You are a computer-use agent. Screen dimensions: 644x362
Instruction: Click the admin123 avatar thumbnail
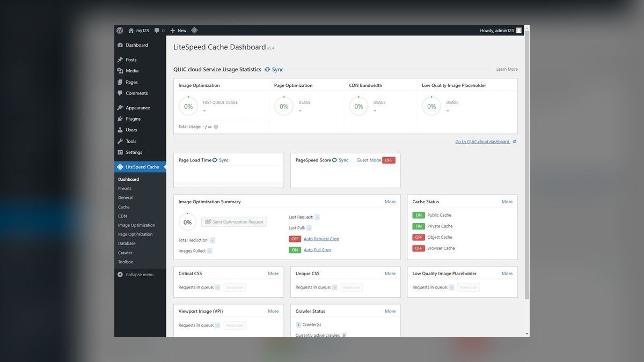(518, 31)
